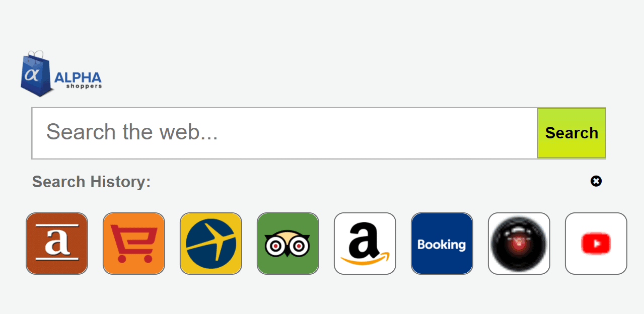Clear search history with the X icon
644x314 pixels.
596,181
